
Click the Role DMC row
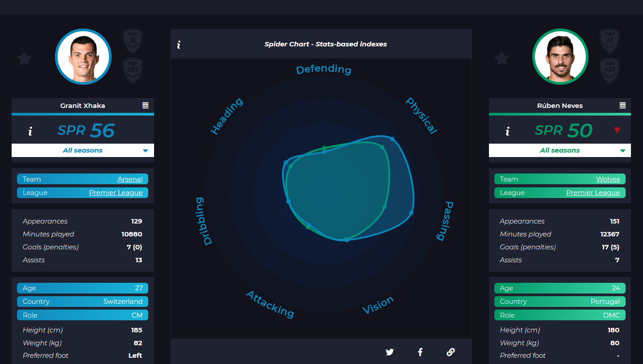tap(560, 315)
